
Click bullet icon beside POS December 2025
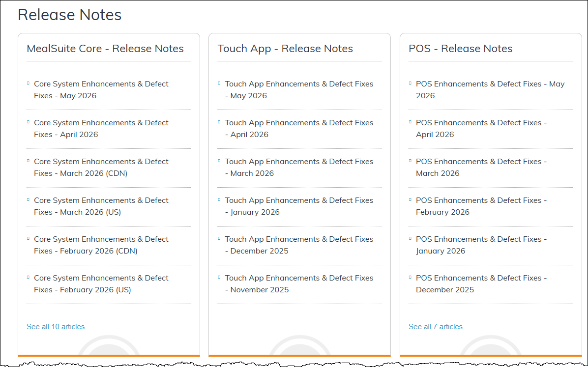point(410,277)
